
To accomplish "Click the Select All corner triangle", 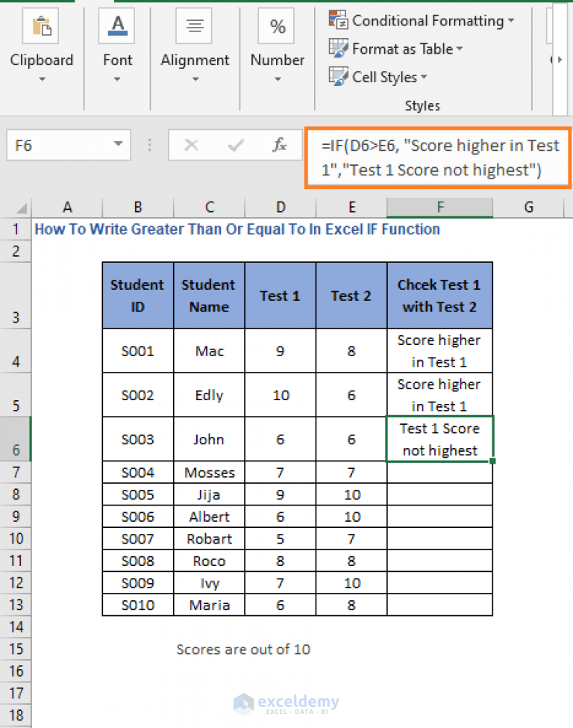I will (21, 208).
